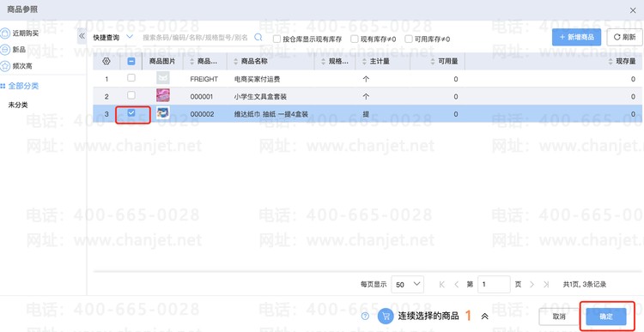Open the 每页显示 50 dropdown
The height and width of the screenshot is (332, 644).
(407, 285)
